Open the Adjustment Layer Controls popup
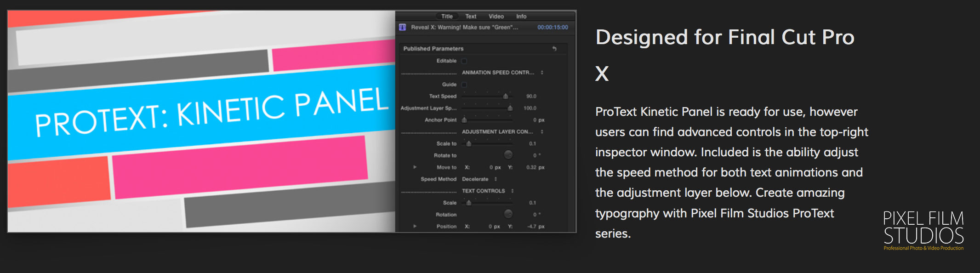 point(503,132)
